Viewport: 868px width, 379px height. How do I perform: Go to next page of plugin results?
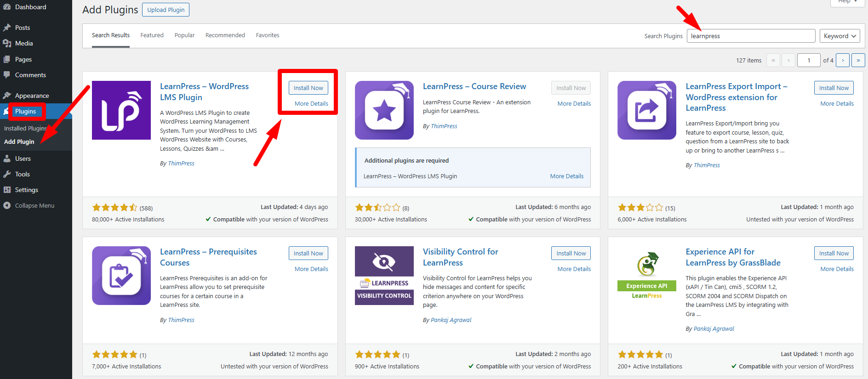click(842, 60)
